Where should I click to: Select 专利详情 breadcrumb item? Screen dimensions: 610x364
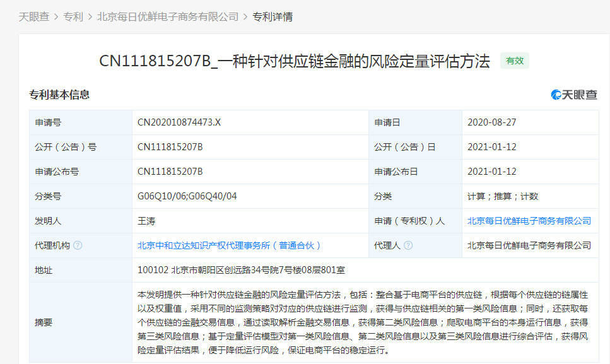click(273, 17)
